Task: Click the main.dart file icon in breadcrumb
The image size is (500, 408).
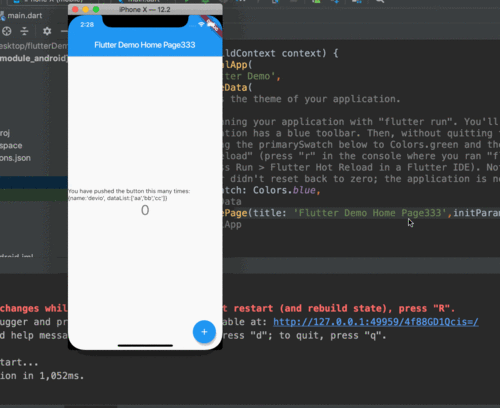Action: pyautogui.click(x=2, y=15)
